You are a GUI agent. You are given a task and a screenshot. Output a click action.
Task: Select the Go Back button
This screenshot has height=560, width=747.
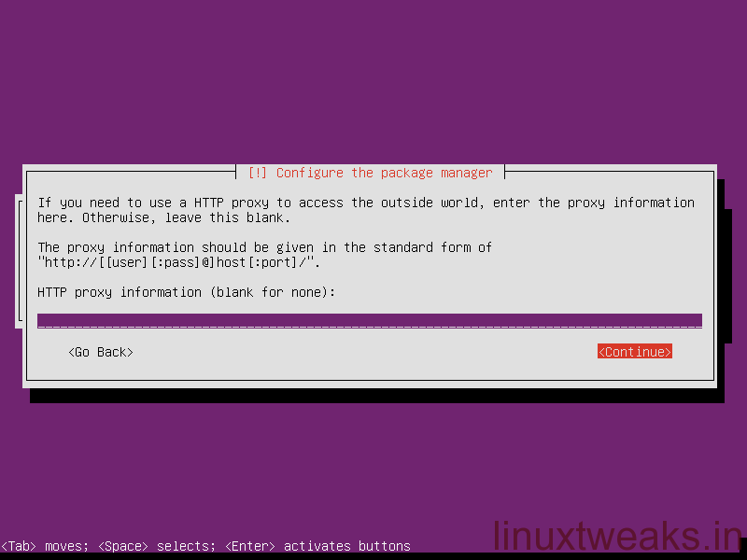click(x=101, y=352)
